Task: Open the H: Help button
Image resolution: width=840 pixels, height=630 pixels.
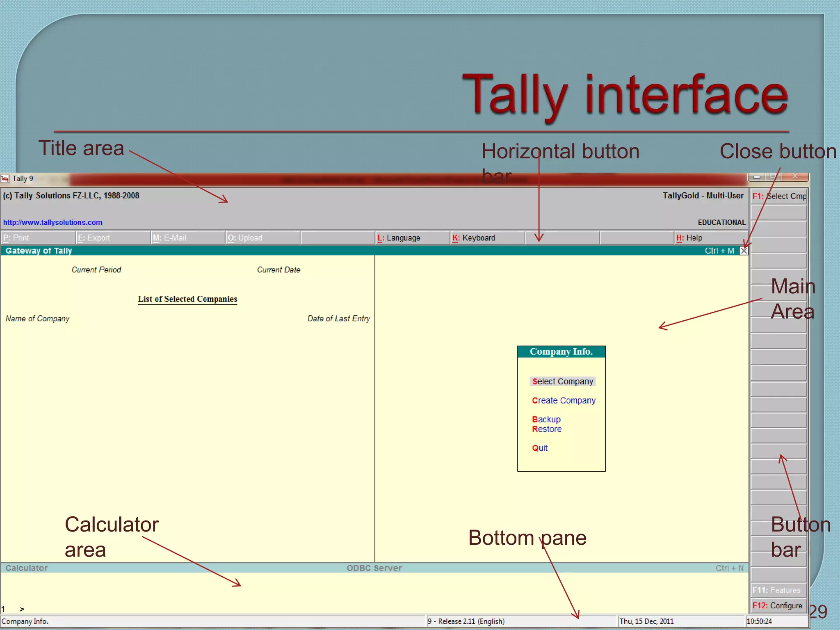Action: click(x=712, y=238)
